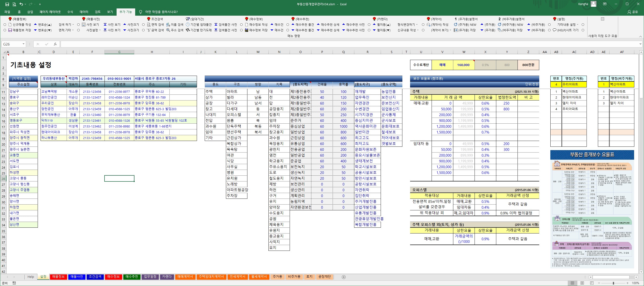Click 기간별 임대물건 clock icon

pyautogui.click(x=188, y=25)
